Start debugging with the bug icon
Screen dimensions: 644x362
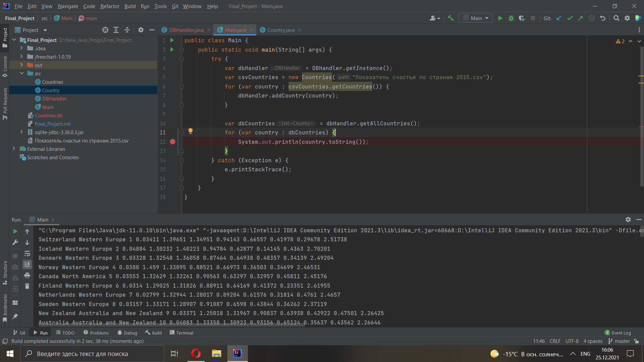click(511, 18)
